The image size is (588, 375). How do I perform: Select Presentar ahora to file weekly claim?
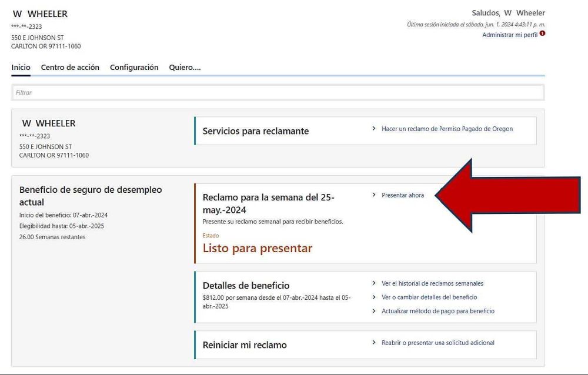pyautogui.click(x=403, y=195)
